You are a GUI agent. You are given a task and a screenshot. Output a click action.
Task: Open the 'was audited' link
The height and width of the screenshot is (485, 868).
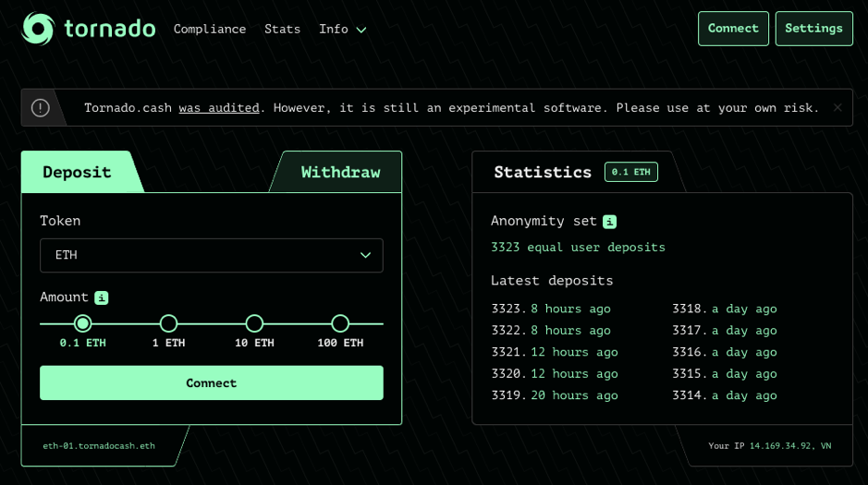coord(219,108)
